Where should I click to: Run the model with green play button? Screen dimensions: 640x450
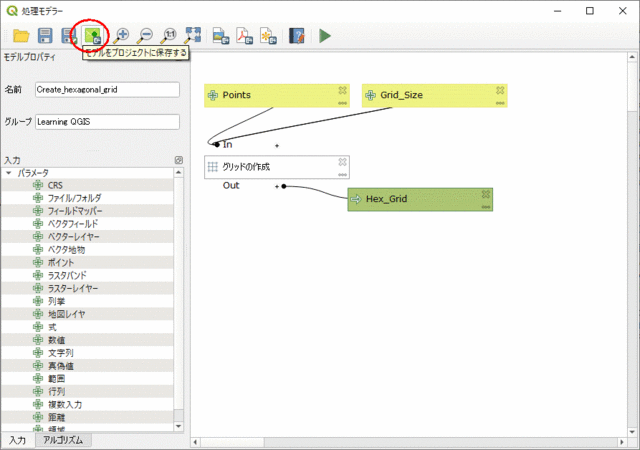[325, 36]
